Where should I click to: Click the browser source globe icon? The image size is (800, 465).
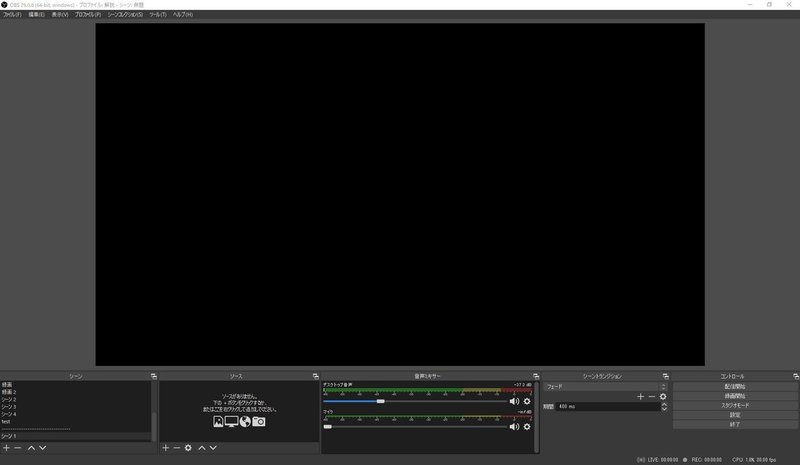coord(245,421)
